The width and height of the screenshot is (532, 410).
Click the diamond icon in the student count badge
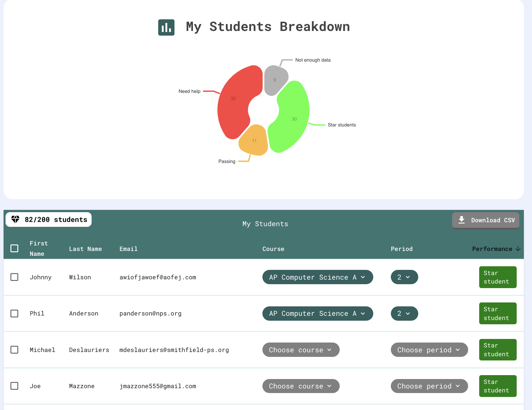pyautogui.click(x=15, y=219)
